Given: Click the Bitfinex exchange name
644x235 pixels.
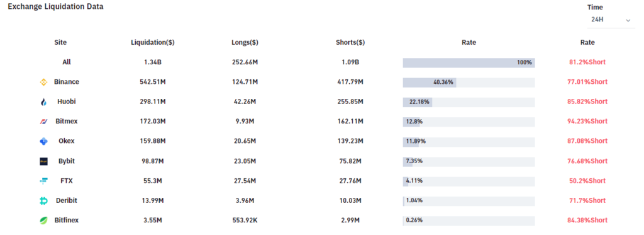Looking at the screenshot, I should pos(67,220).
